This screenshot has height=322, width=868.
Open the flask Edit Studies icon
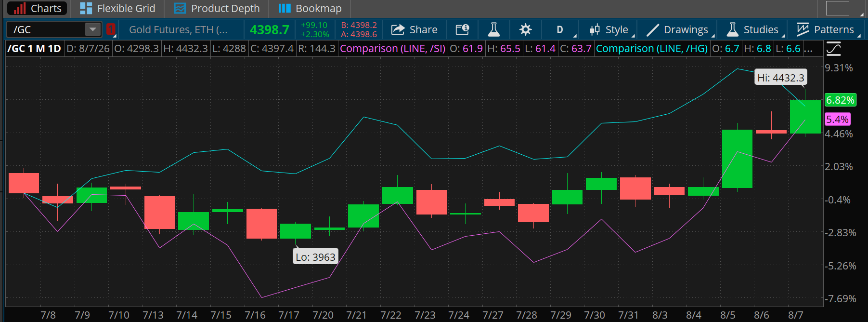coord(493,29)
